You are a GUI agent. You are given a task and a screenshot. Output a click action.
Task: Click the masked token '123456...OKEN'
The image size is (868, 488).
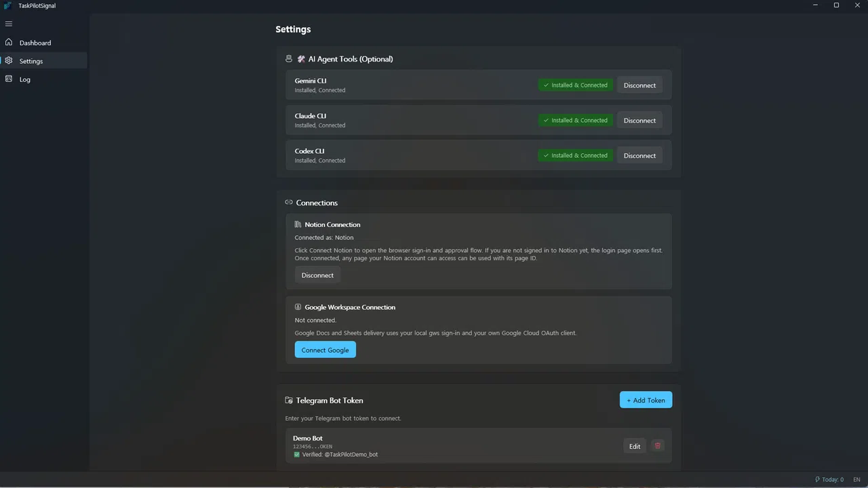click(x=313, y=447)
